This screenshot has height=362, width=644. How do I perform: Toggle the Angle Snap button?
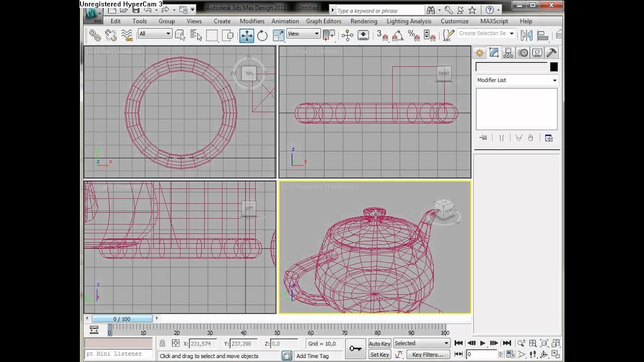(398, 35)
